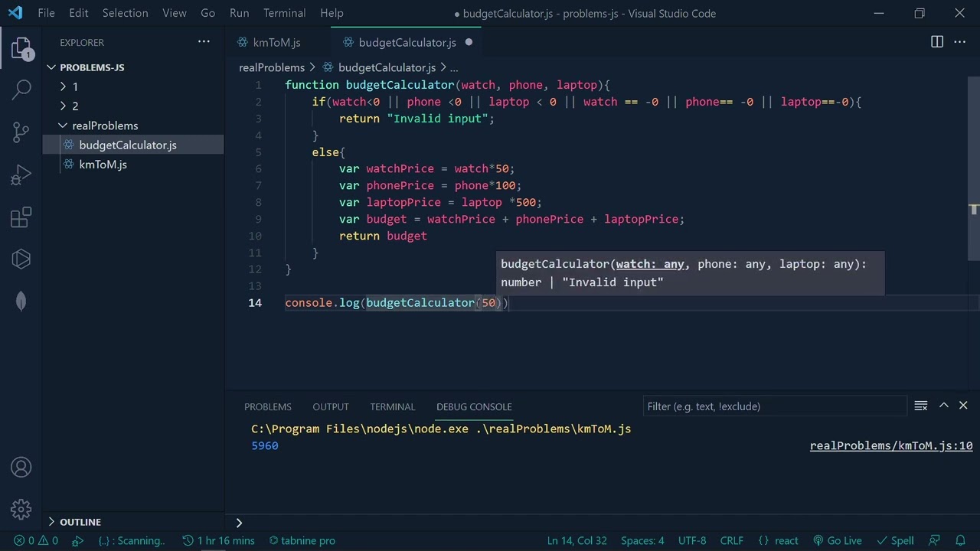The height and width of the screenshot is (551, 980).
Task: Open kmToM.js file in Explorer
Action: coord(103,165)
